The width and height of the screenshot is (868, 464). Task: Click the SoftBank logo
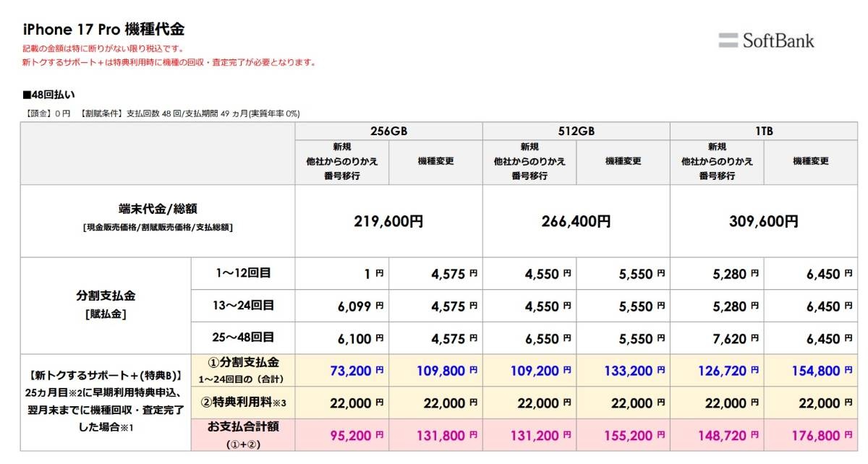tap(766, 40)
